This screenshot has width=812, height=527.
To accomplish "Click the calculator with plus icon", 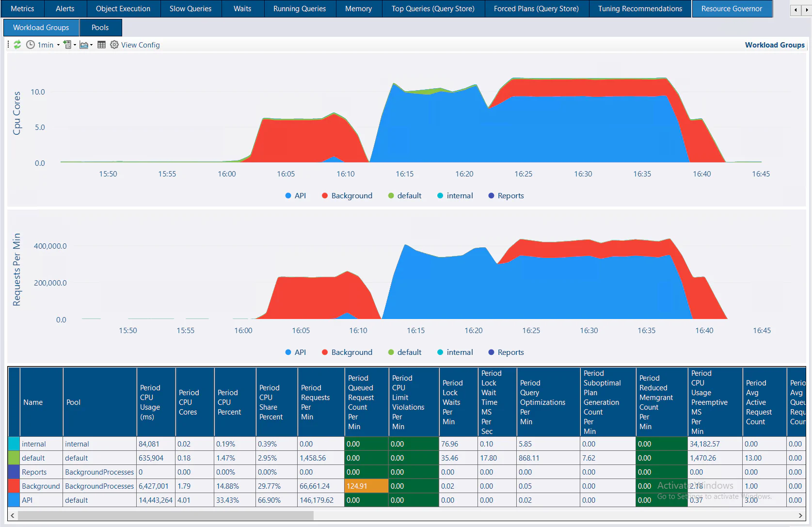I will (67, 45).
